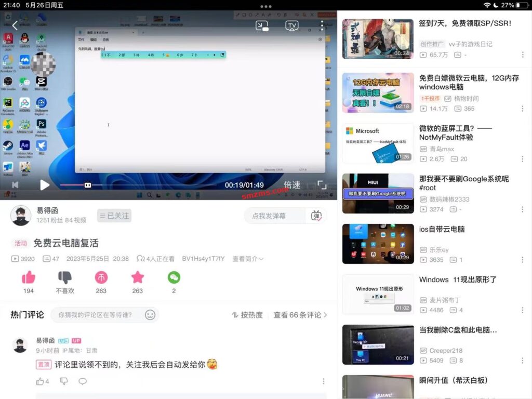The width and height of the screenshot is (532, 399).
Task: Expand 查看简介 video description
Action: 248,259
